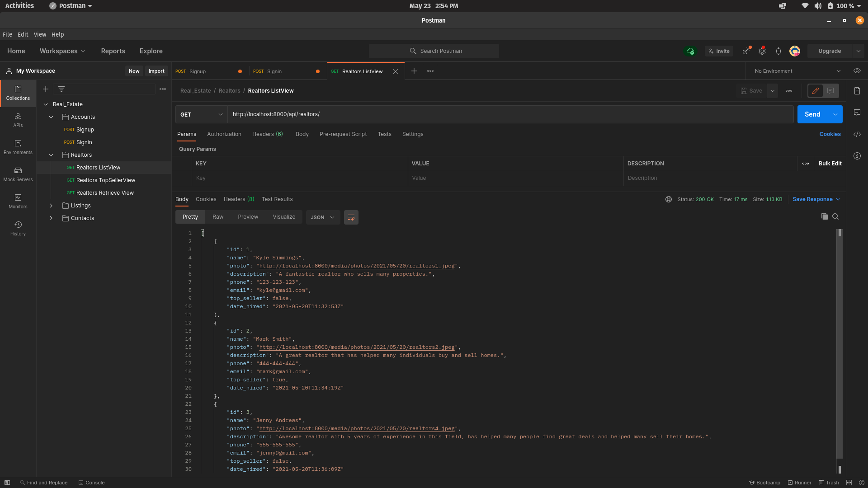
Task: Open the History sidebar panel
Action: (18, 228)
